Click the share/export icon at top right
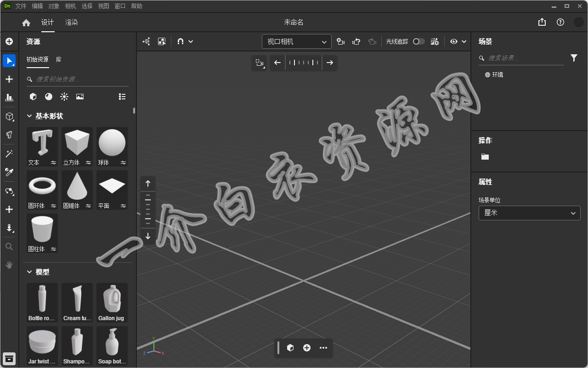Viewport: 588px width, 368px height. click(542, 22)
